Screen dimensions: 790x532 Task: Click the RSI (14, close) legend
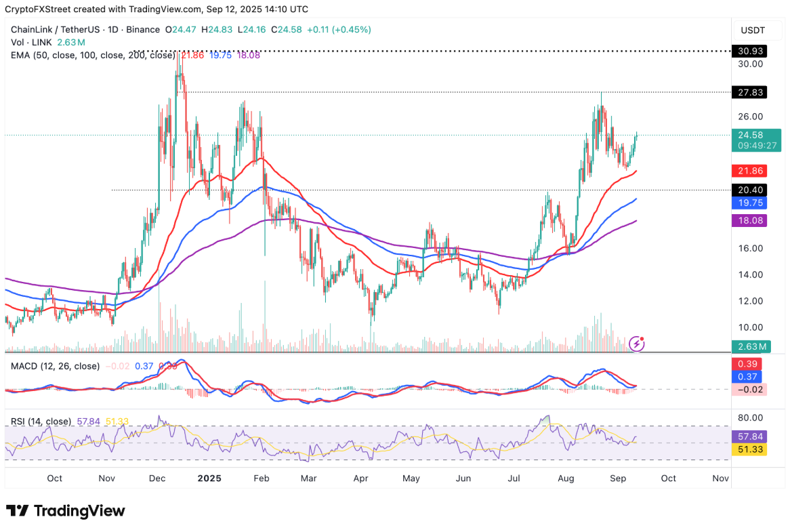click(x=41, y=421)
